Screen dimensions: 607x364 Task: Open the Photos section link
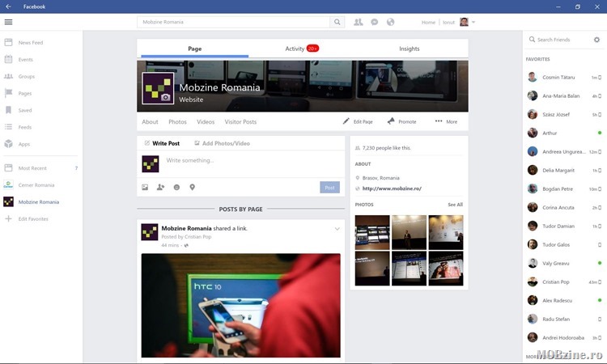pyautogui.click(x=177, y=122)
